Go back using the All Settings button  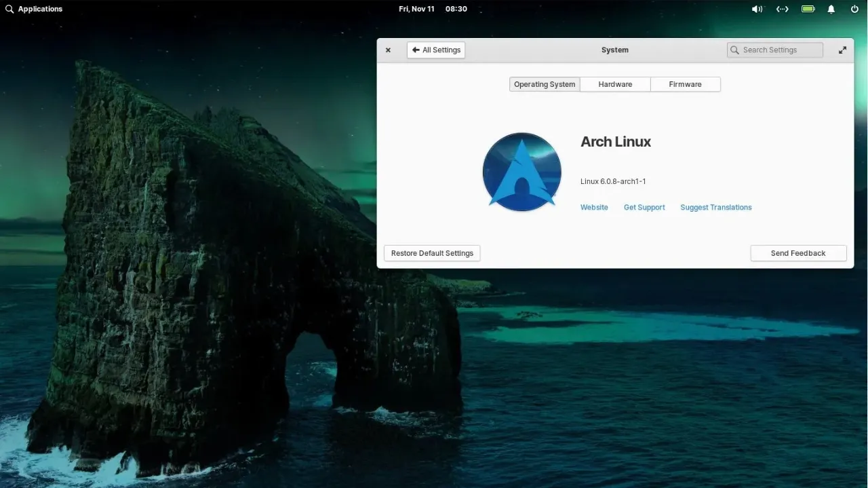435,50
